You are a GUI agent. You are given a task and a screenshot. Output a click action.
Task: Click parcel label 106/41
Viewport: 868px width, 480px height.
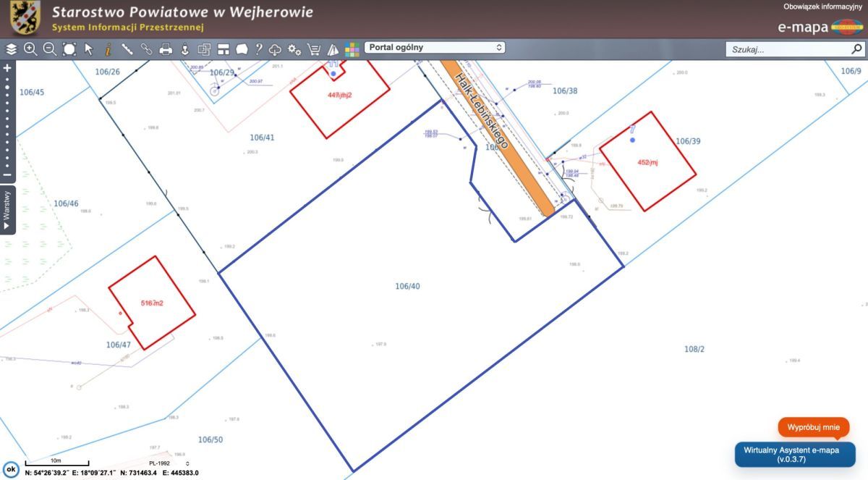[x=263, y=138]
